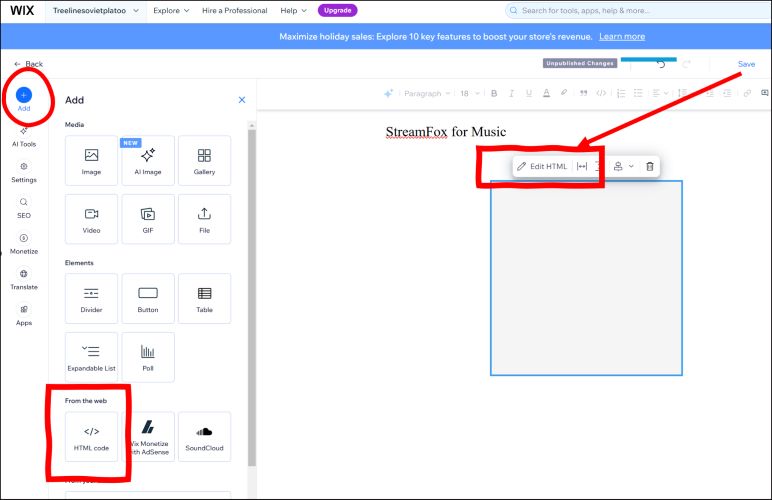Apply blockquote formatting
The height and width of the screenshot is (500, 772).
(x=583, y=93)
